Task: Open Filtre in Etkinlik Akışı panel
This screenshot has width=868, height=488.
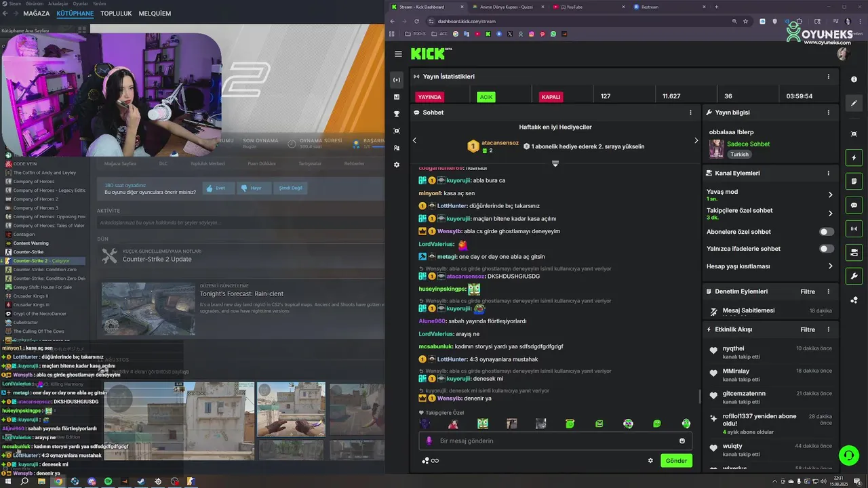Action: coord(808,329)
